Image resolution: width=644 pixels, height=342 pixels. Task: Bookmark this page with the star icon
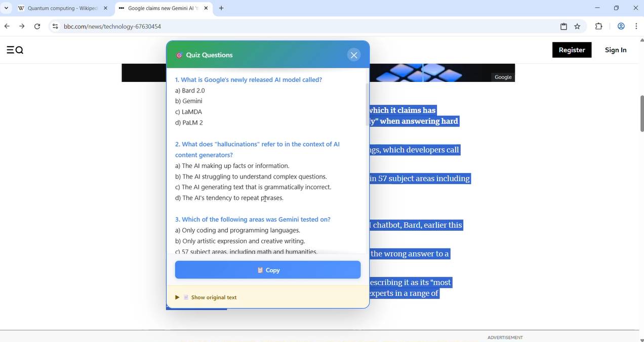pyautogui.click(x=577, y=26)
